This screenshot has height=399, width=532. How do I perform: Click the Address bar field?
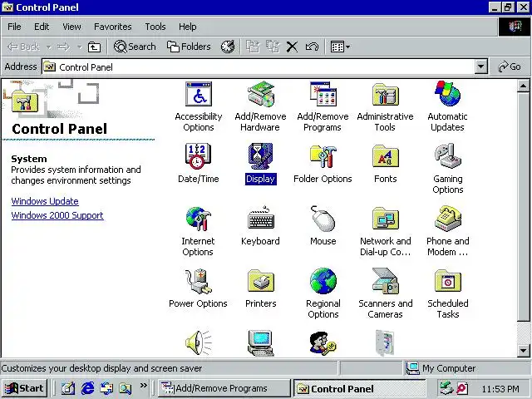259,66
